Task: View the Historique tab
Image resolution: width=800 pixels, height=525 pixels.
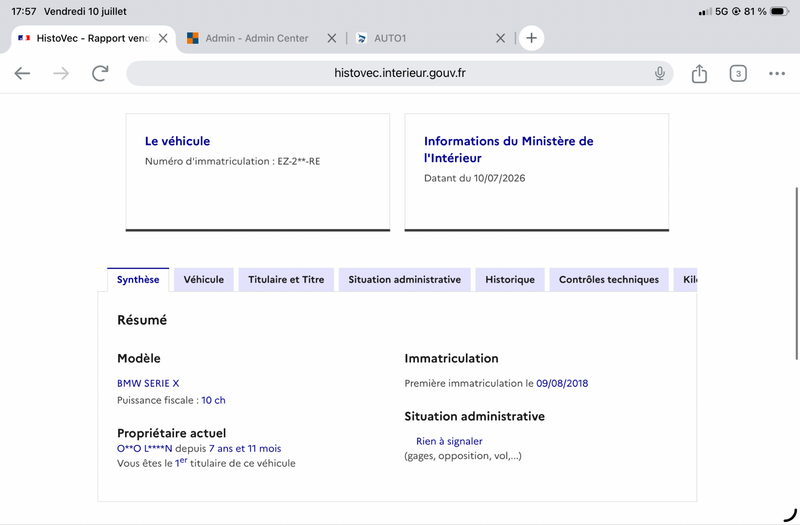Action: tap(510, 280)
